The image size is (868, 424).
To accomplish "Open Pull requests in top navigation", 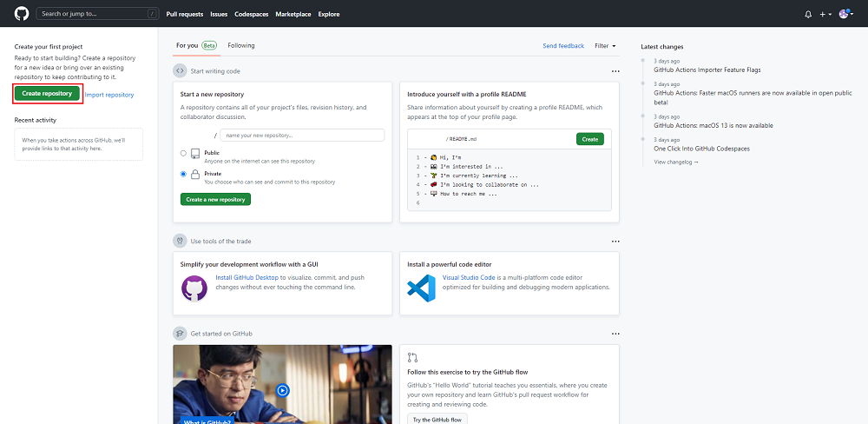I will click(x=184, y=14).
